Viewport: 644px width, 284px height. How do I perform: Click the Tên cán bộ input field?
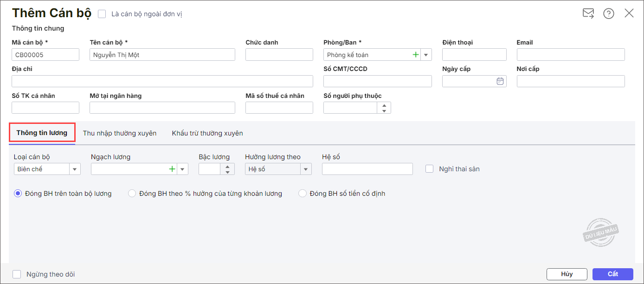coord(162,55)
